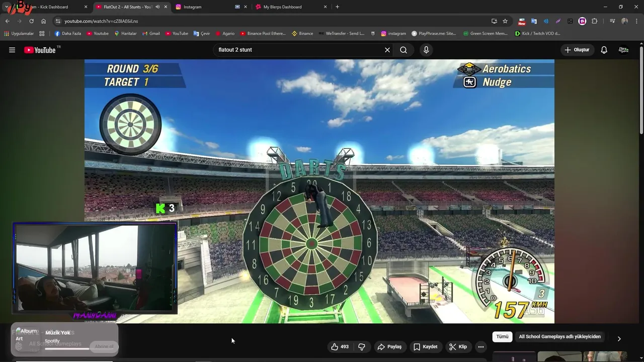Viewport: 644px width, 362px height.
Task: Click the Spotify widget progress bar
Action: (x=67, y=348)
